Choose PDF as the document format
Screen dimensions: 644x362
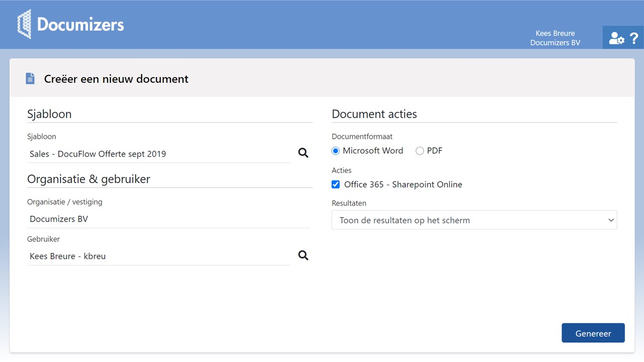[420, 151]
